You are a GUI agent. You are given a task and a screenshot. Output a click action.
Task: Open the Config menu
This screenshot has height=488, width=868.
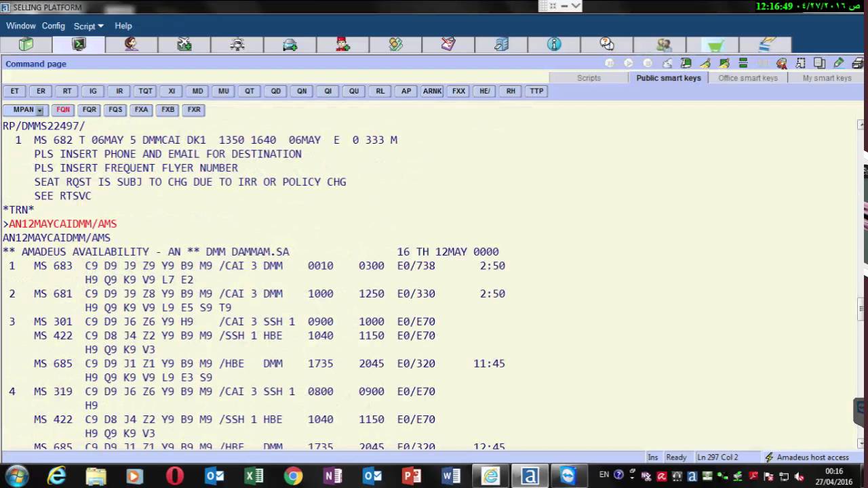[54, 26]
